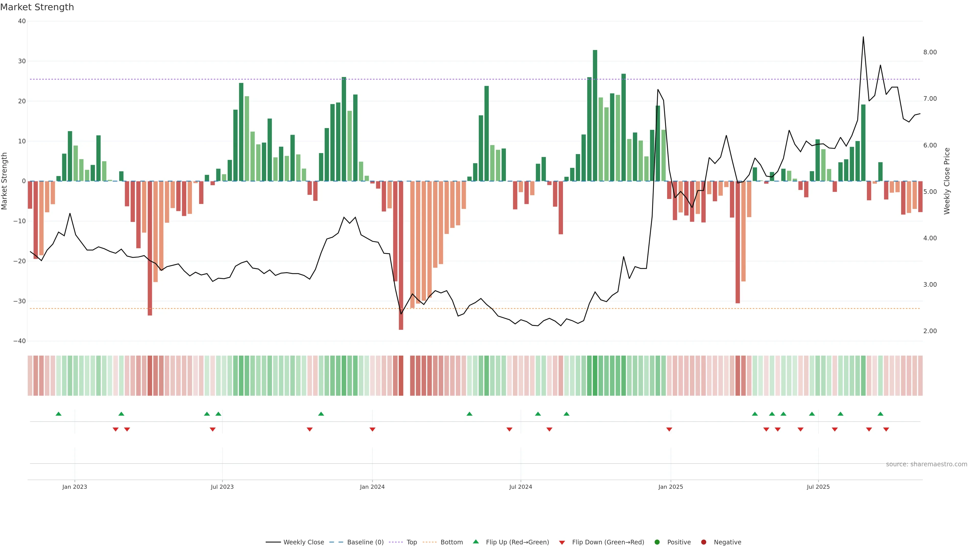This screenshot has height=551, width=980.
Task: Click the Jul 2025 axis label
Action: pyautogui.click(x=818, y=487)
